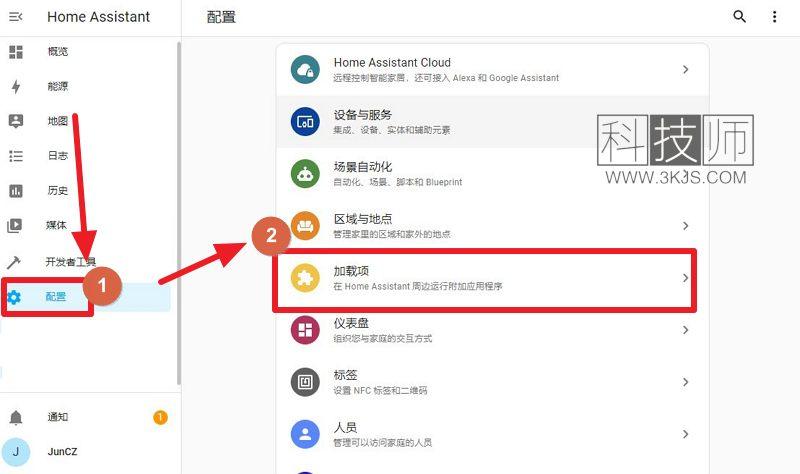800x474 pixels.
Task: Click the 远程控制智能家居 Alexa description text
Action: click(446, 78)
